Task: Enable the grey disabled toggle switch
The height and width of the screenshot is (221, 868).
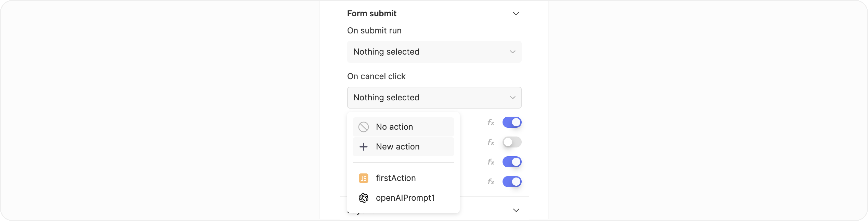Action: 512,142
